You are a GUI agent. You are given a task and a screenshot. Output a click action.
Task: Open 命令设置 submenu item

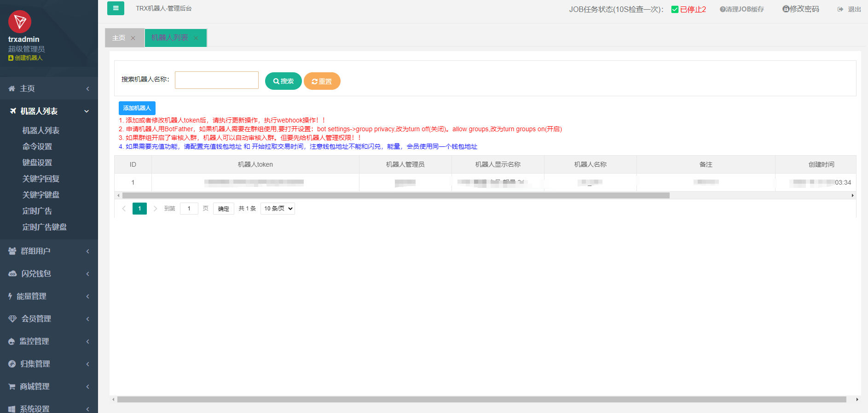point(37,147)
